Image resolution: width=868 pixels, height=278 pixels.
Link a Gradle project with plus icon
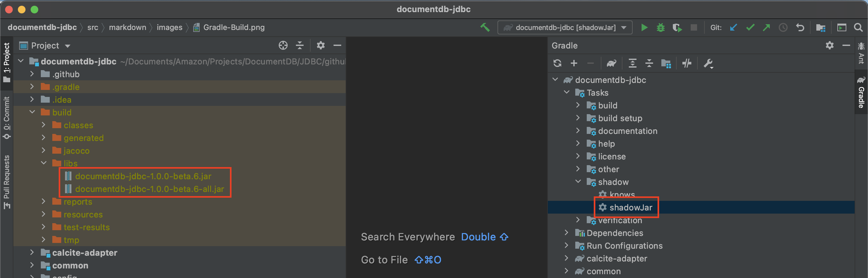pyautogui.click(x=574, y=63)
